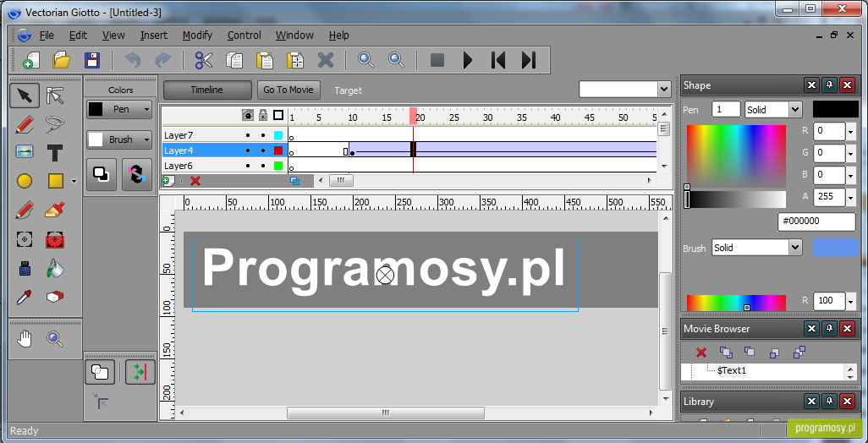The height and width of the screenshot is (443, 868).
Task: Create a new document from the toolbar
Action: [30, 60]
